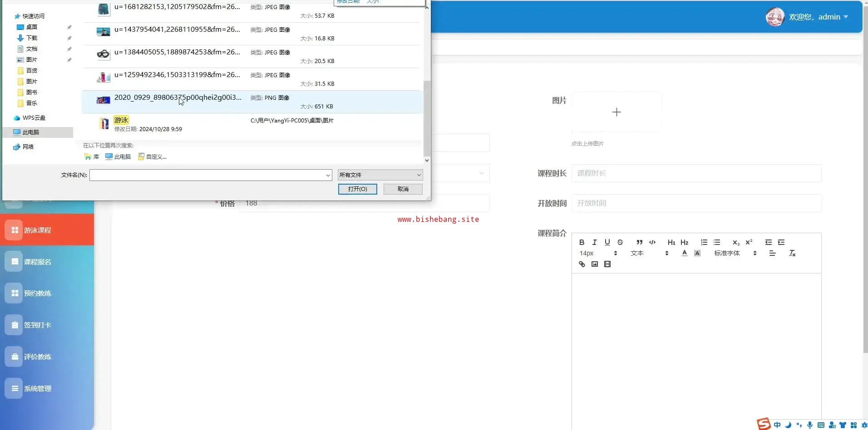
Task: Clear text formatting in the editor
Action: (x=792, y=253)
